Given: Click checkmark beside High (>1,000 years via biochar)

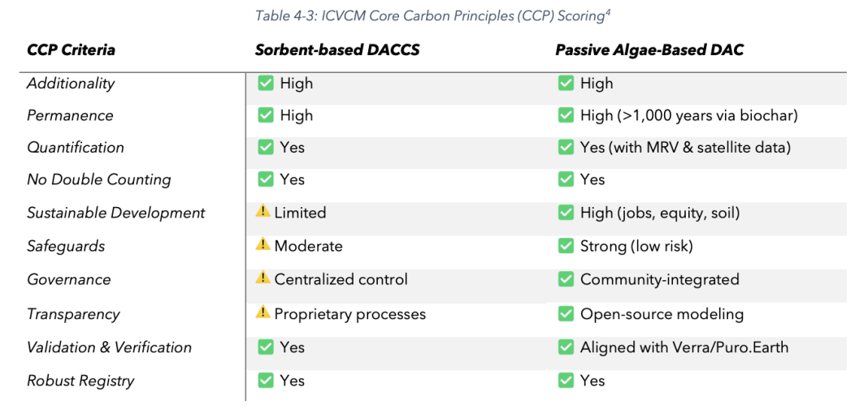Looking at the screenshot, I should click(x=566, y=115).
